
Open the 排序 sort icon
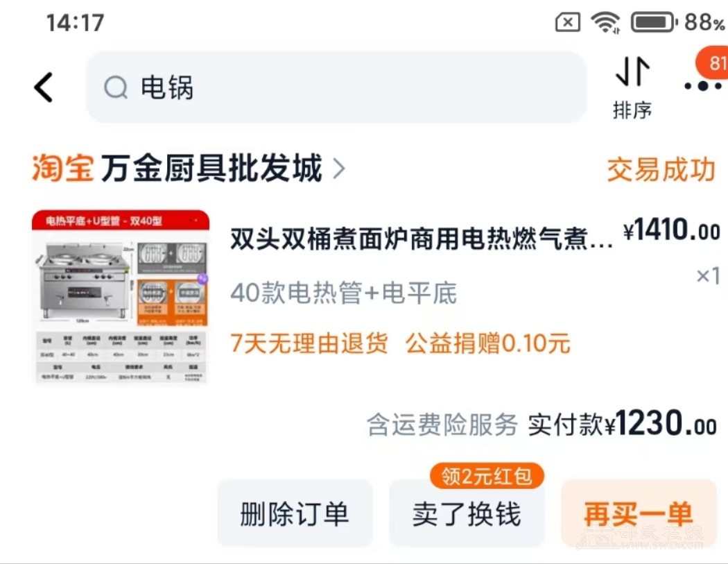pyautogui.click(x=632, y=88)
